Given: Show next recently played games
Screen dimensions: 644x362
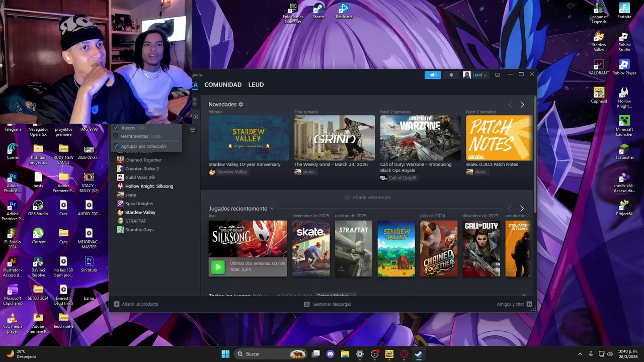Looking at the screenshot, I should pyautogui.click(x=522, y=209).
